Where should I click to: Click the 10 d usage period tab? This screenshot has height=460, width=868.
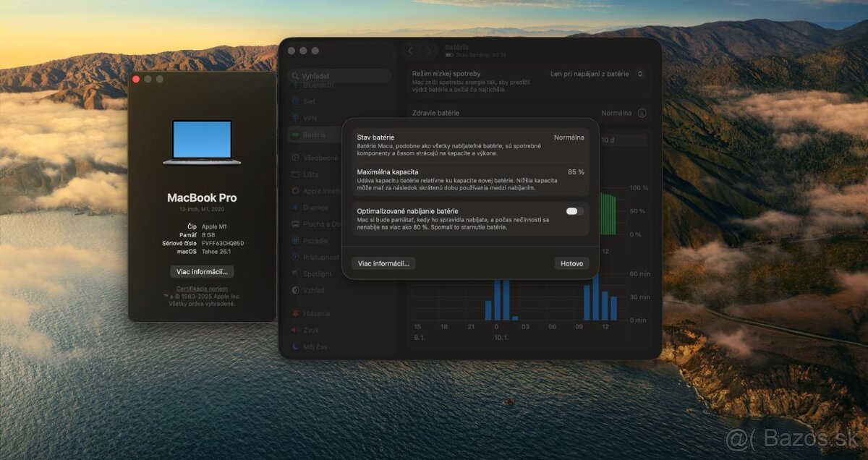click(x=608, y=140)
